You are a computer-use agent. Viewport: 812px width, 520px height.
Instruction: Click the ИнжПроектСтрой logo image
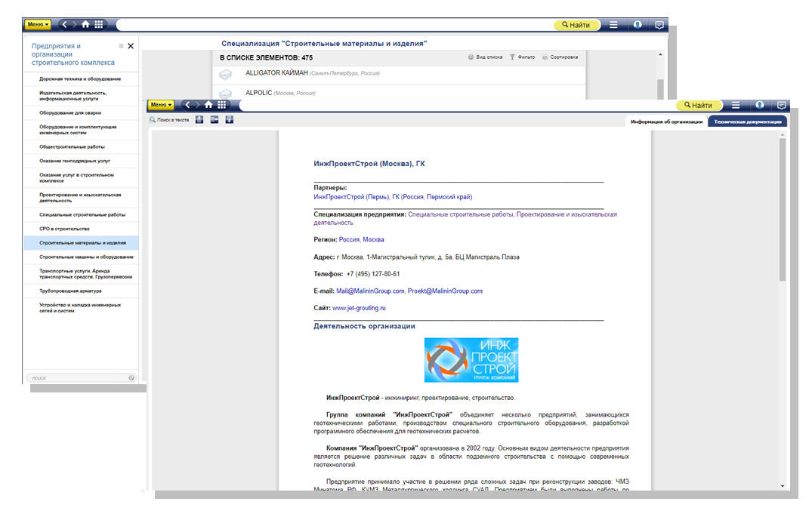point(471,360)
